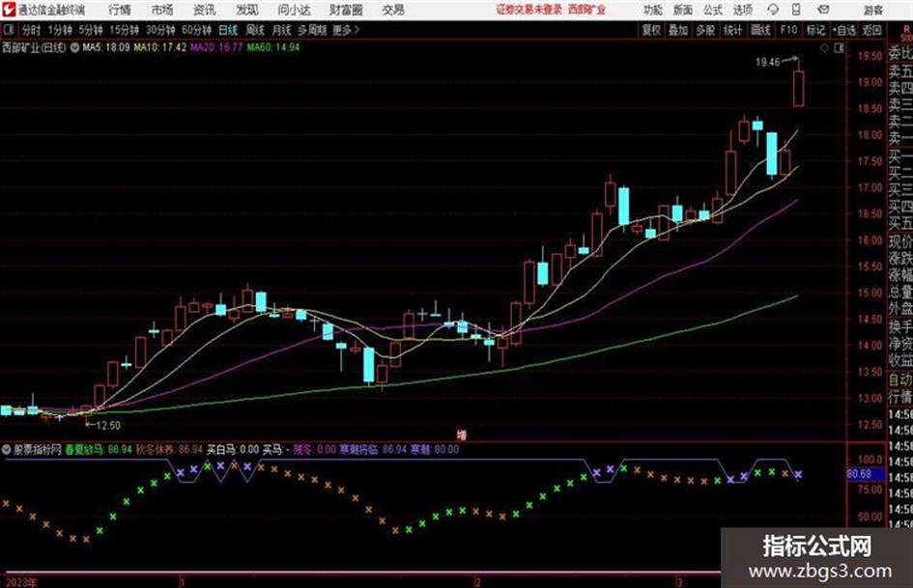Select the 周线 weekly chart tab

(255, 30)
